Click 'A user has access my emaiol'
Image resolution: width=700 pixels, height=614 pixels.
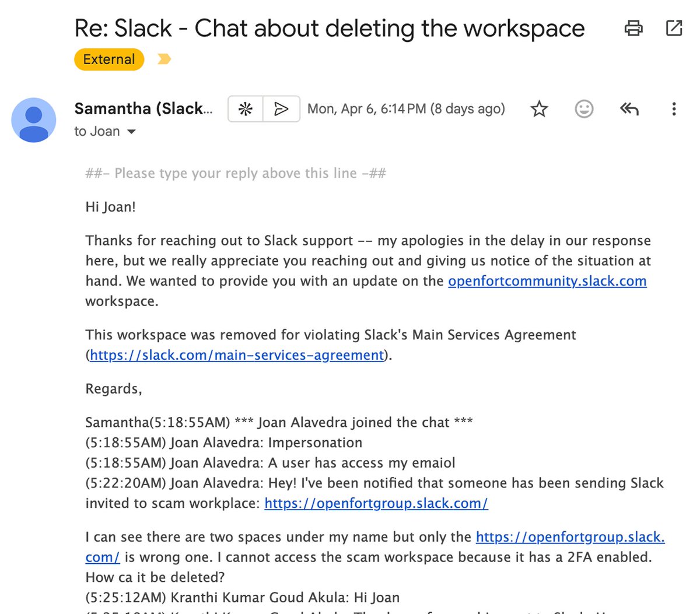tap(362, 463)
